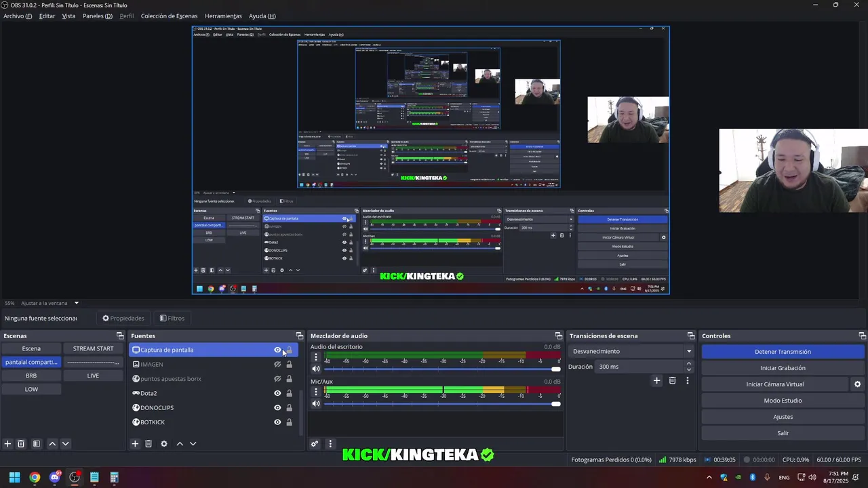Show the IMAGEN source
The height and width of the screenshot is (488, 868).
click(x=277, y=365)
